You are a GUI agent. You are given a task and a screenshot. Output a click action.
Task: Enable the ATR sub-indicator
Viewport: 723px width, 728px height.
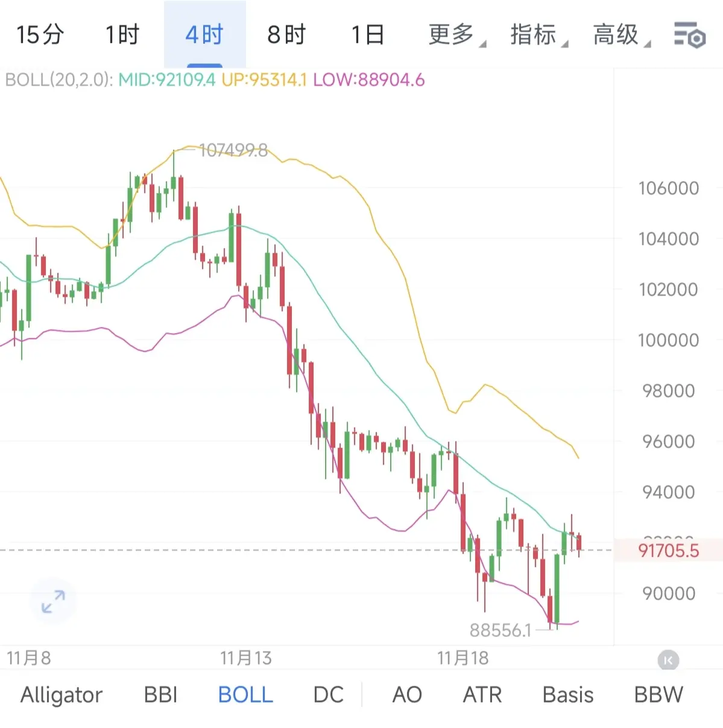click(482, 695)
